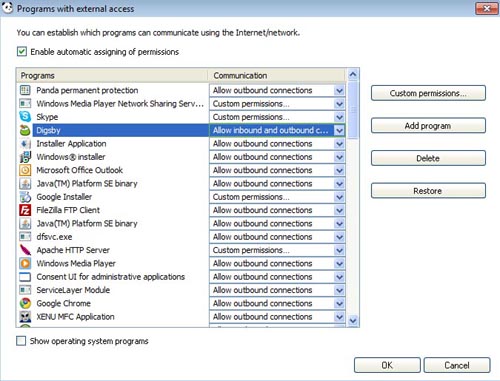Click the Windows Media Player icon
The width and height of the screenshot is (500, 381).
click(25, 263)
